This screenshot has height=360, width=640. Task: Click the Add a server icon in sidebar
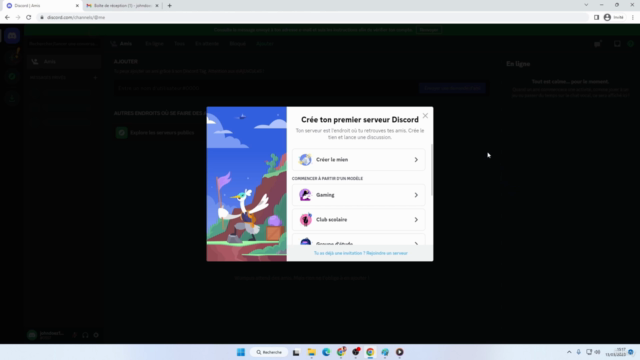[12, 56]
